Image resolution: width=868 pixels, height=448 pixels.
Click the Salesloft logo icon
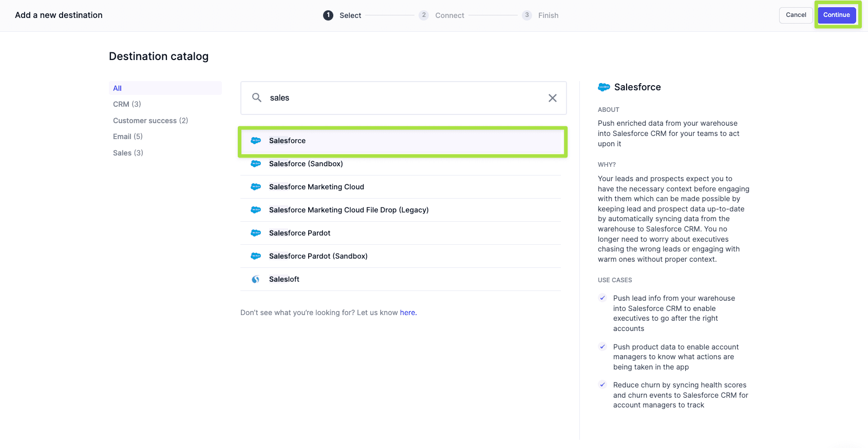coord(256,279)
